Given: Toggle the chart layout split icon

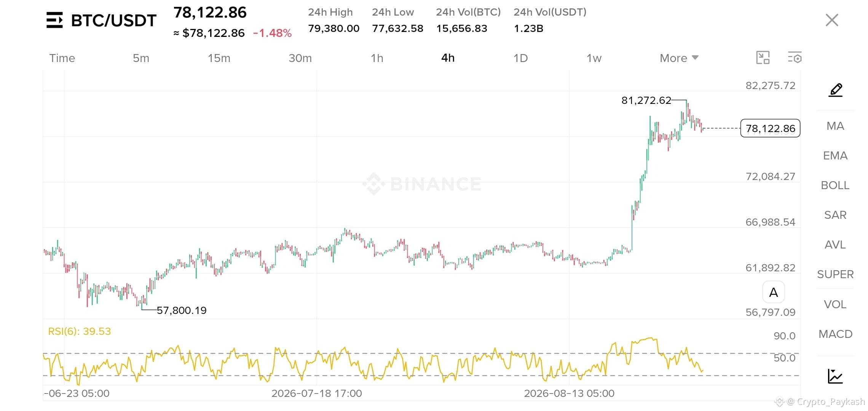Looking at the screenshot, I should (763, 58).
